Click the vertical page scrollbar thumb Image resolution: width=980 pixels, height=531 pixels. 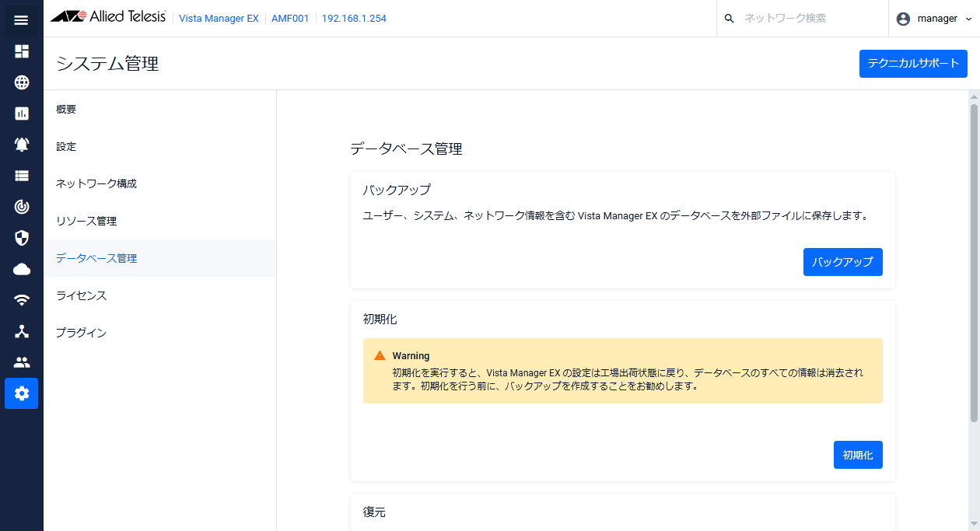(973, 264)
